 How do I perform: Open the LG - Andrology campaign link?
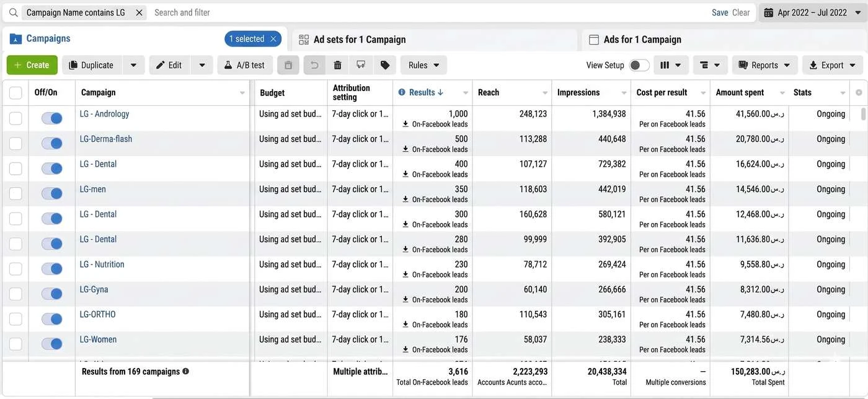coord(104,114)
